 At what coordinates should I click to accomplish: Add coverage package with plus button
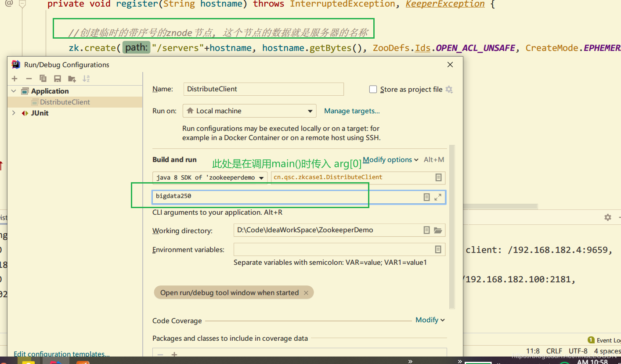174,354
